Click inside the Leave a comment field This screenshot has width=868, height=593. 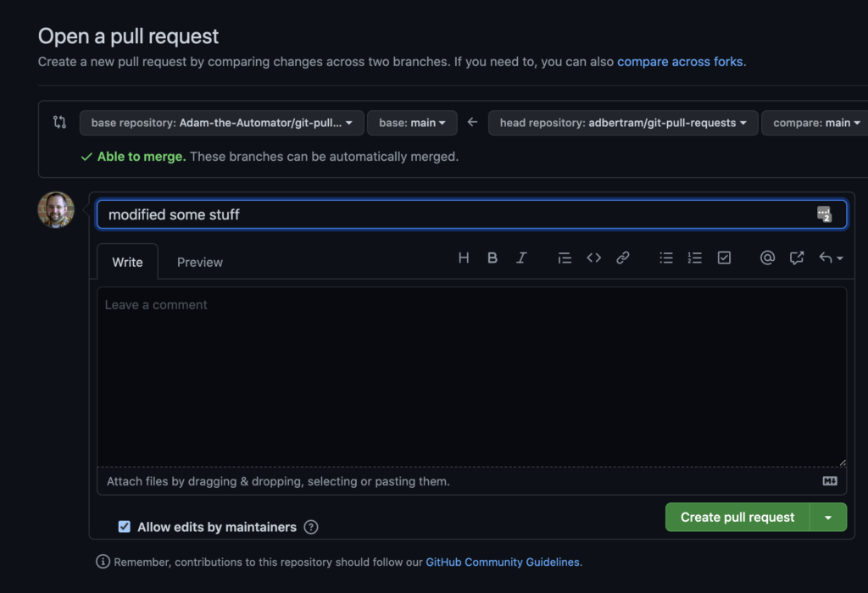click(x=471, y=373)
